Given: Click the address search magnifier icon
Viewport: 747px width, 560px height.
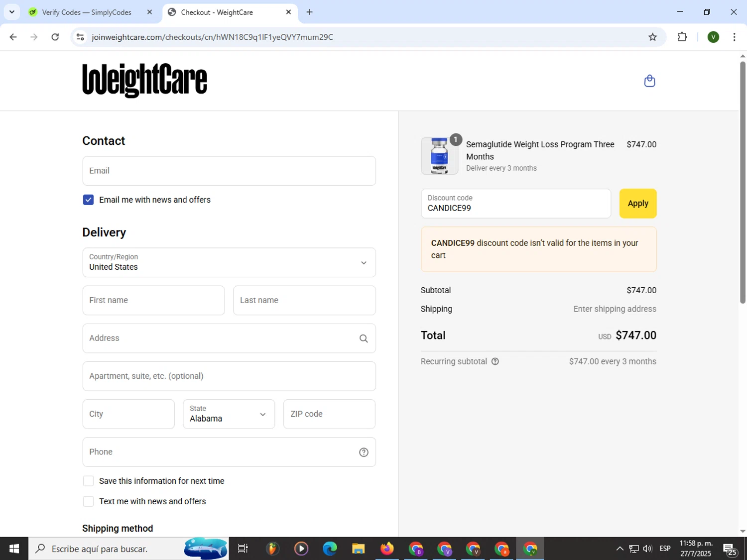Looking at the screenshot, I should (364, 338).
